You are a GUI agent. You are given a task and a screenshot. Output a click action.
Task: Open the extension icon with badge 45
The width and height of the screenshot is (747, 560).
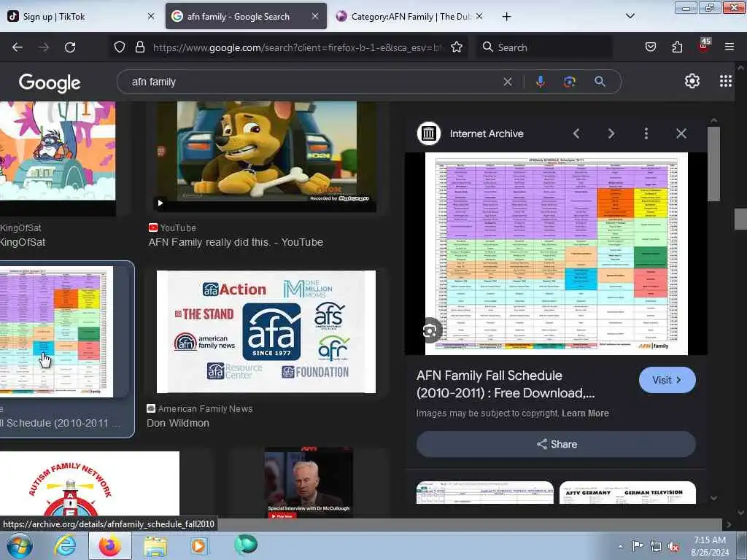[x=704, y=46]
